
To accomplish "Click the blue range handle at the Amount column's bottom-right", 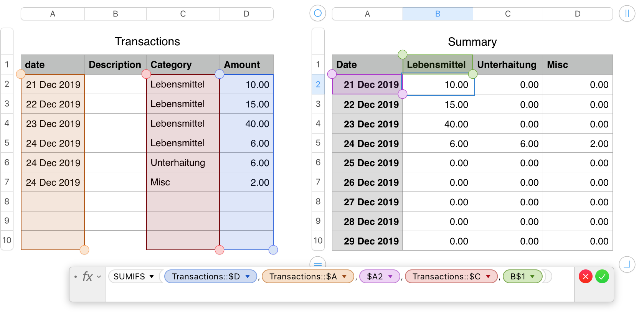I will (273, 250).
